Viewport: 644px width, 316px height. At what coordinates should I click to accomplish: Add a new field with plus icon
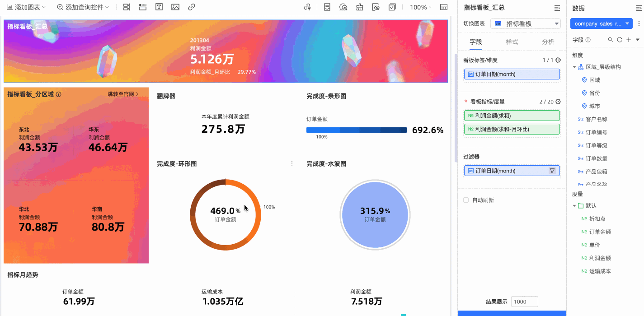point(629,40)
